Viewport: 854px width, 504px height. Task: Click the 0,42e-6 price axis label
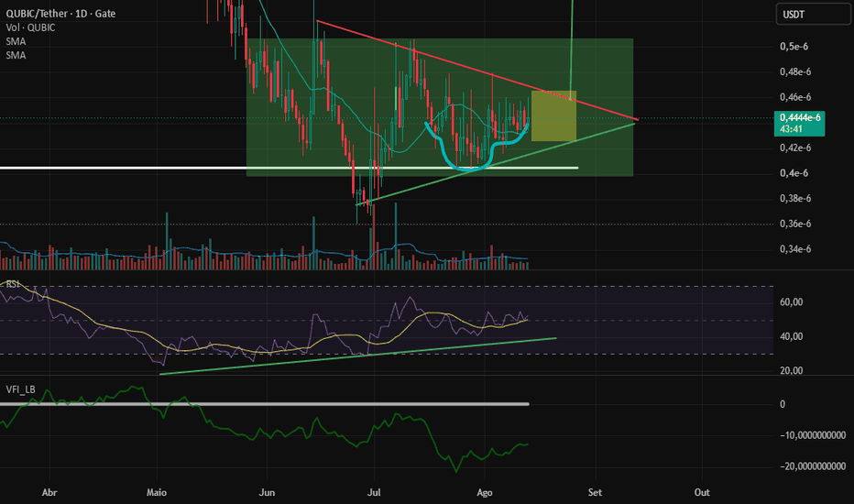click(795, 148)
